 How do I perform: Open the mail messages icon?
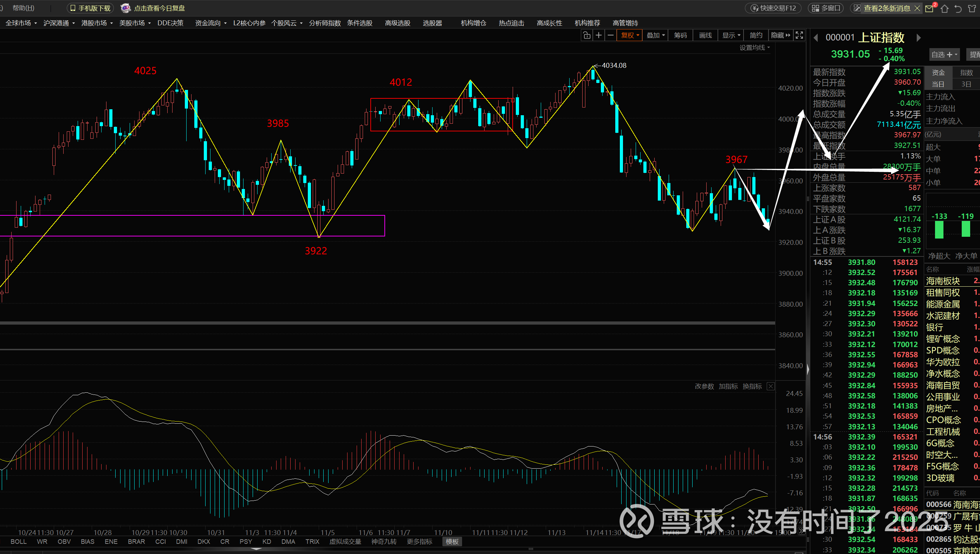click(929, 8)
